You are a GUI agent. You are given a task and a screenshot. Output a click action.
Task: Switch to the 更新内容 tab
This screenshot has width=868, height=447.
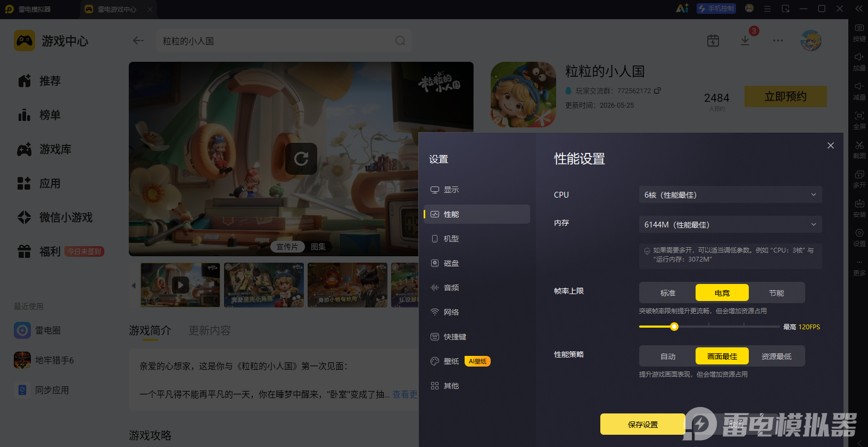click(210, 331)
